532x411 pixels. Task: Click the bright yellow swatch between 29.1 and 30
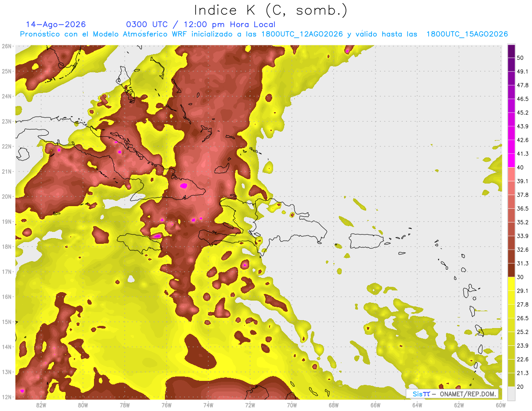click(x=511, y=284)
